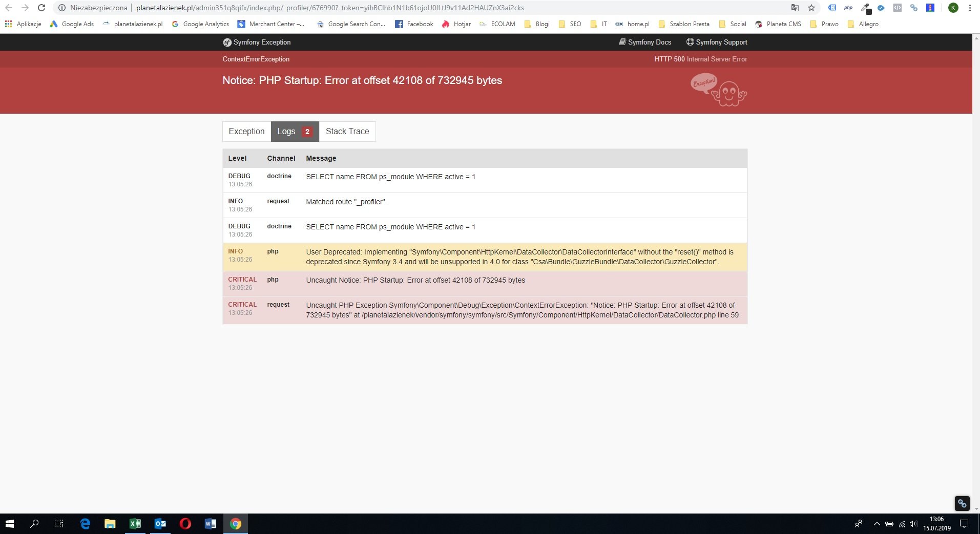Switch to Excel on the taskbar
The image size is (980, 534).
click(x=135, y=524)
